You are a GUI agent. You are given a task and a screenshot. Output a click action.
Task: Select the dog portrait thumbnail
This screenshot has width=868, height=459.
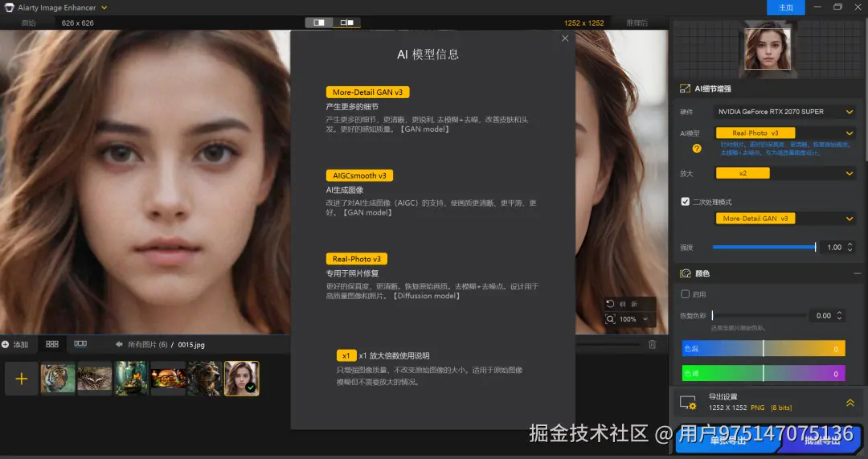tap(204, 378)
